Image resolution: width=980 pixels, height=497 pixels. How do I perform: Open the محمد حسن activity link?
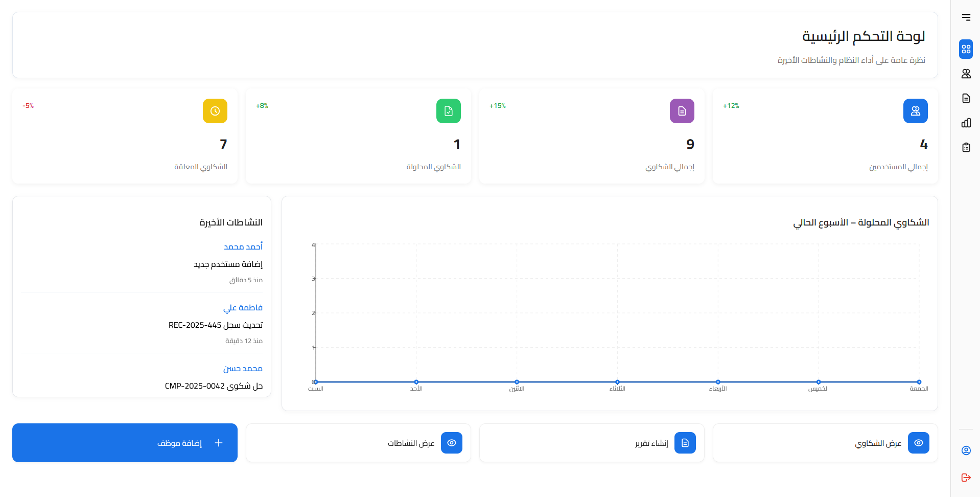point(243,368)
